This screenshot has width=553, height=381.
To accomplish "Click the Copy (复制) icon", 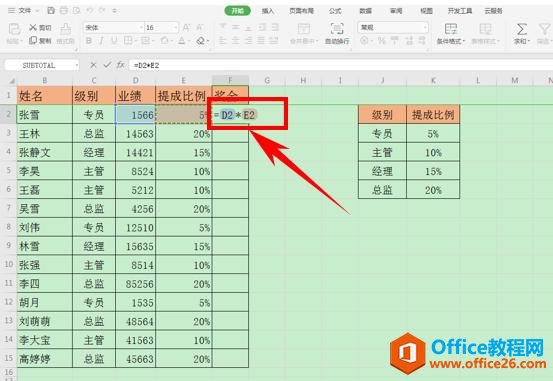I will 33,41.
